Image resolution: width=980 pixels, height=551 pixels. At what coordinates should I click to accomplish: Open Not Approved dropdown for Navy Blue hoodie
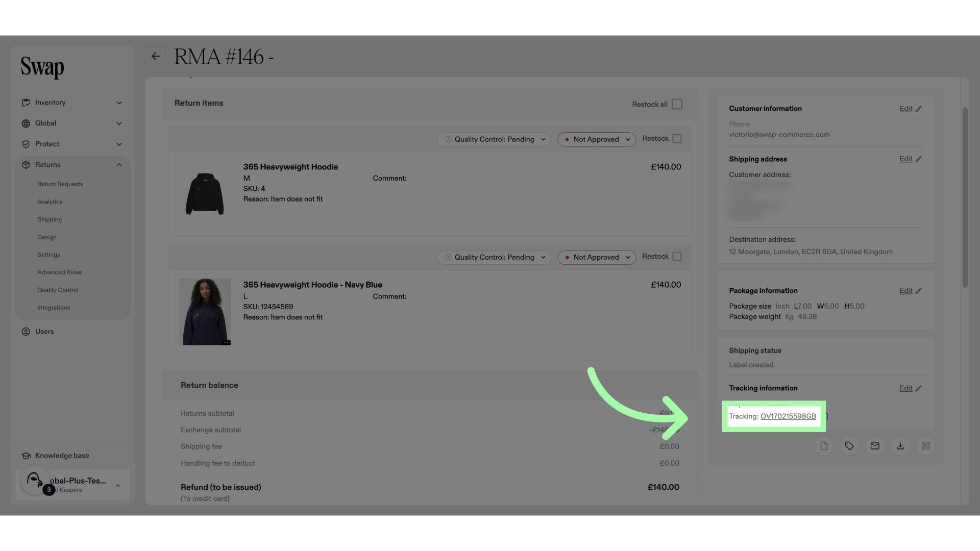click(x=597, y=257)
